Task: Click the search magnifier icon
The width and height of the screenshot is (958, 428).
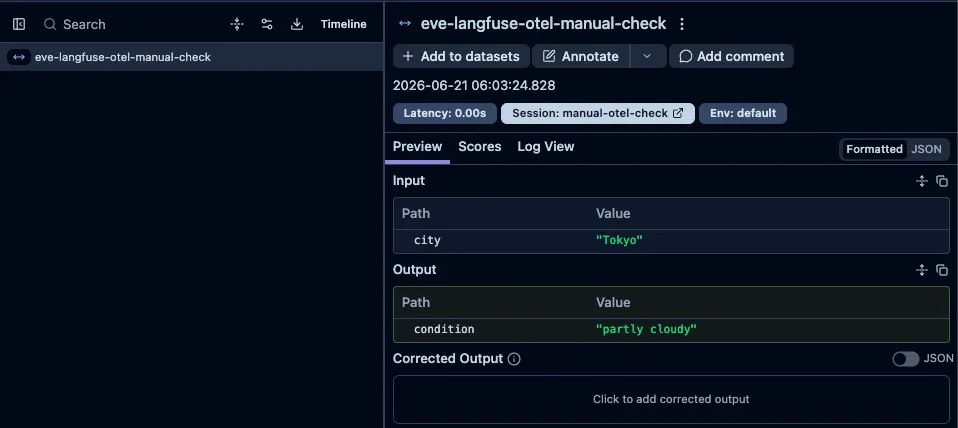Action: pos(50,24)
